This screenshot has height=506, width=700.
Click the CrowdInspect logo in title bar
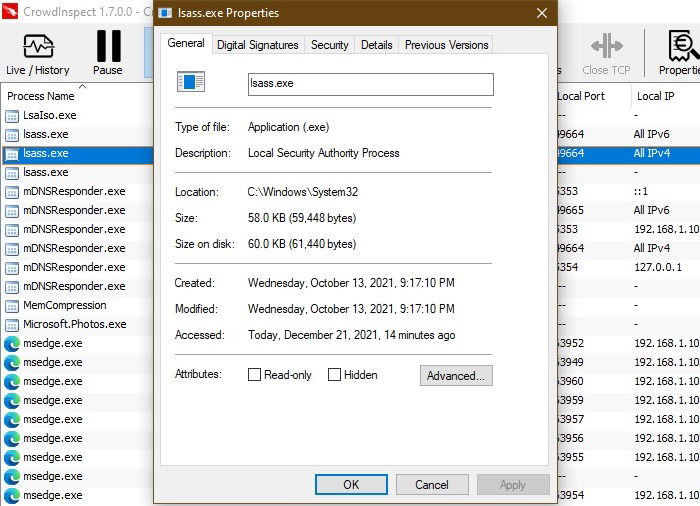click(x=10, y=11)
